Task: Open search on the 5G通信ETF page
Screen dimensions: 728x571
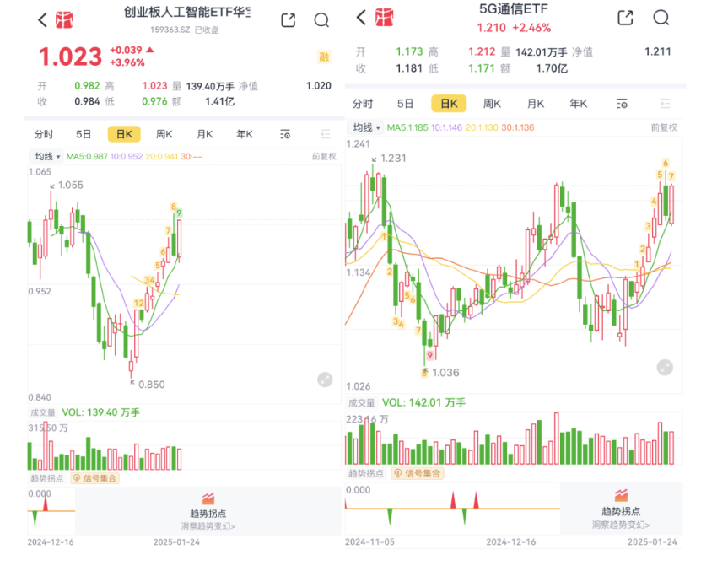Action: 661,18
